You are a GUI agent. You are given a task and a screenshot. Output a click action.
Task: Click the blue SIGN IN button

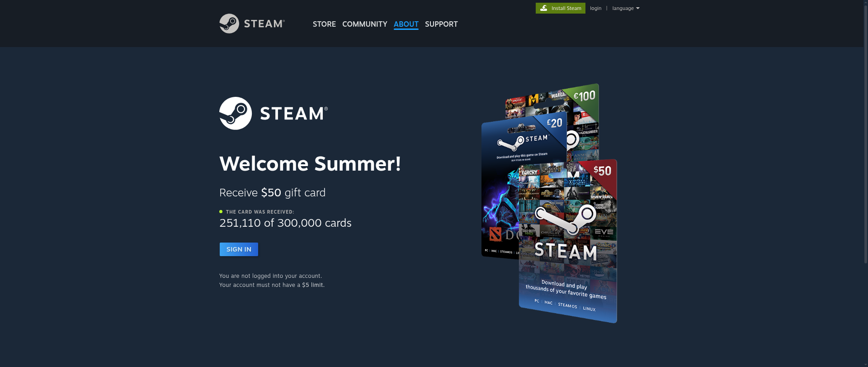tap(239, 249)
